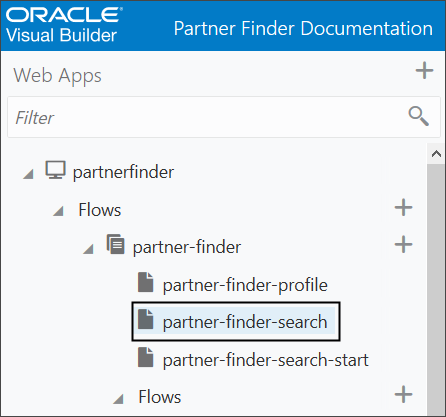
Task: Collapse the partner-finder flow triangle
Action: pyautogui.click(x=89, y=249)
